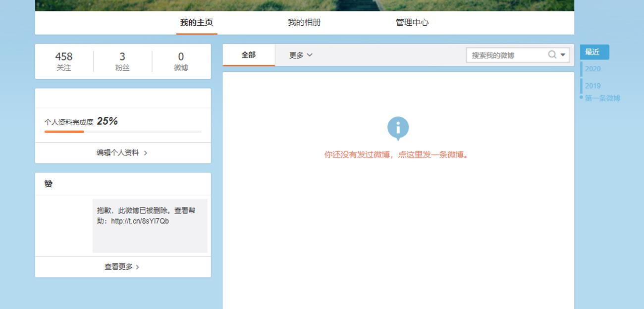Open the 管理中心 tab
This screenshot has width=644, height=309.
[411, 22]
